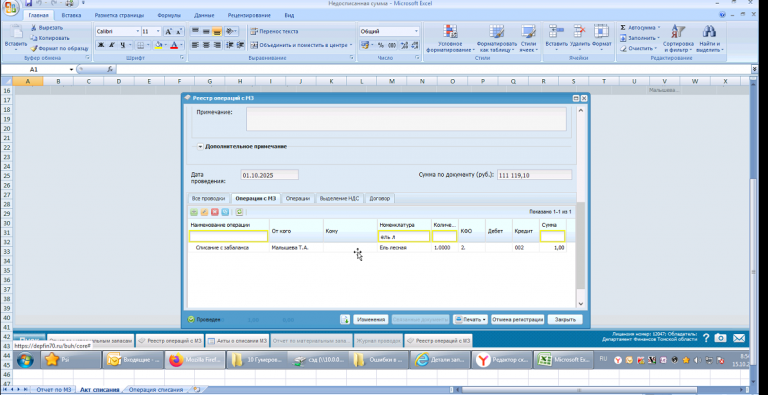This screenshot has height=395, width=768.
Task: Open Find and Select (Найти и выделить)
Action: pos(709,39)
